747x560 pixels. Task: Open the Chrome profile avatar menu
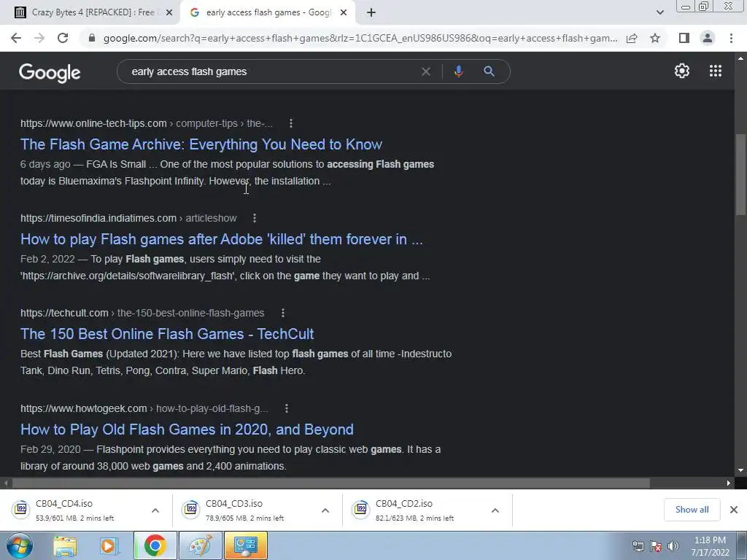coord(708,38)
